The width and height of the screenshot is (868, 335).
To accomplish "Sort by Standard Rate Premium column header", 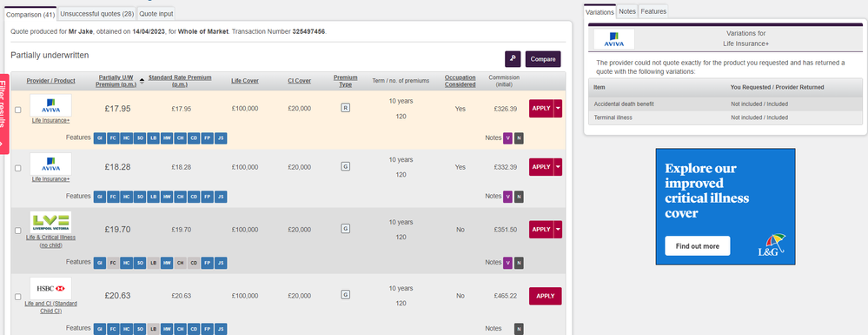I will click(180, 81).
